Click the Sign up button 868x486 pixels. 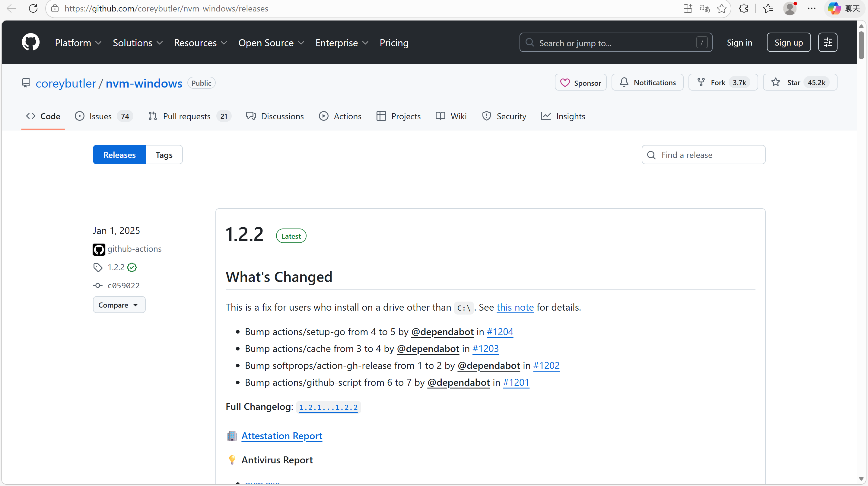(x=788, y=43)
